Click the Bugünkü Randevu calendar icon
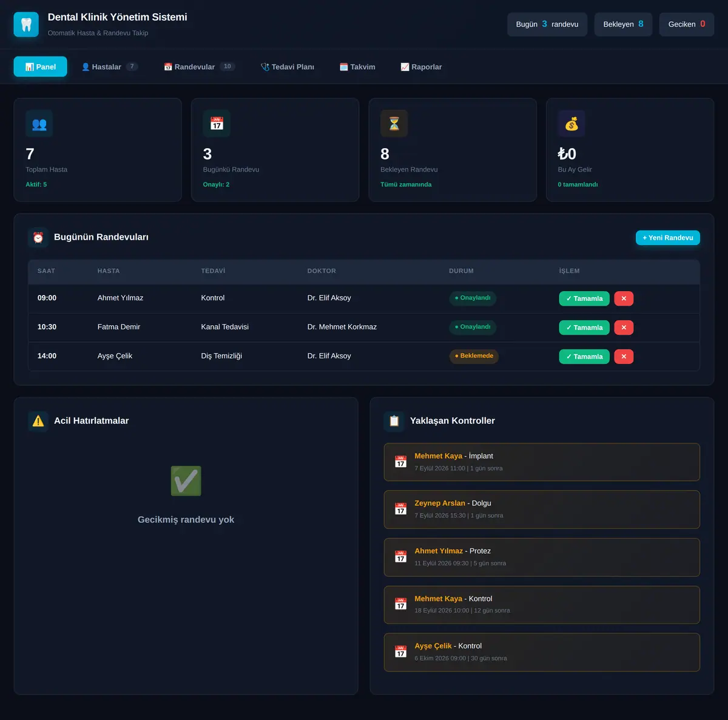This screenshot has height=720, width=728. click(x=217, y=124)
